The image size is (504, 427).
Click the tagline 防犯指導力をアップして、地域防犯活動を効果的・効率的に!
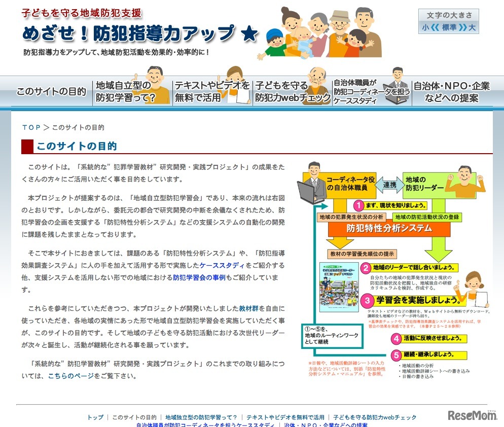116,52
